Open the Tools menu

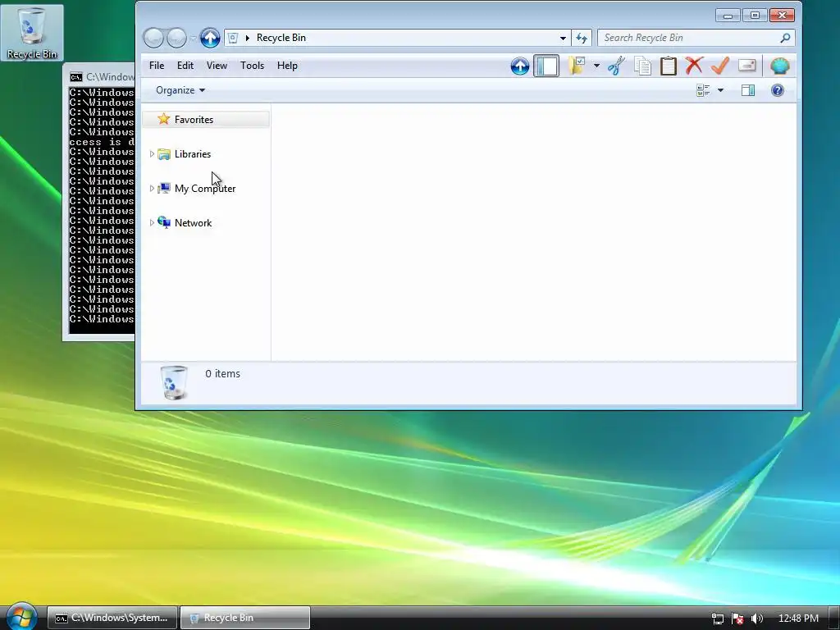pos(252,66)
